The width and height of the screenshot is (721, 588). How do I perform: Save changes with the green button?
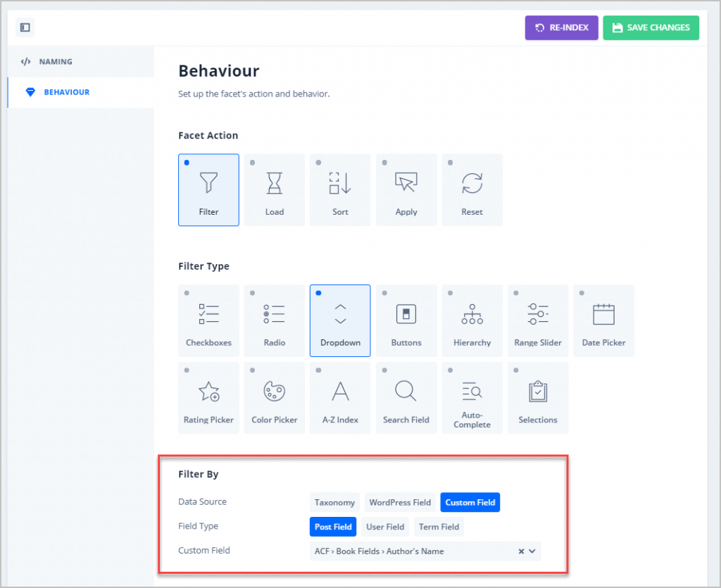(651, 27)
